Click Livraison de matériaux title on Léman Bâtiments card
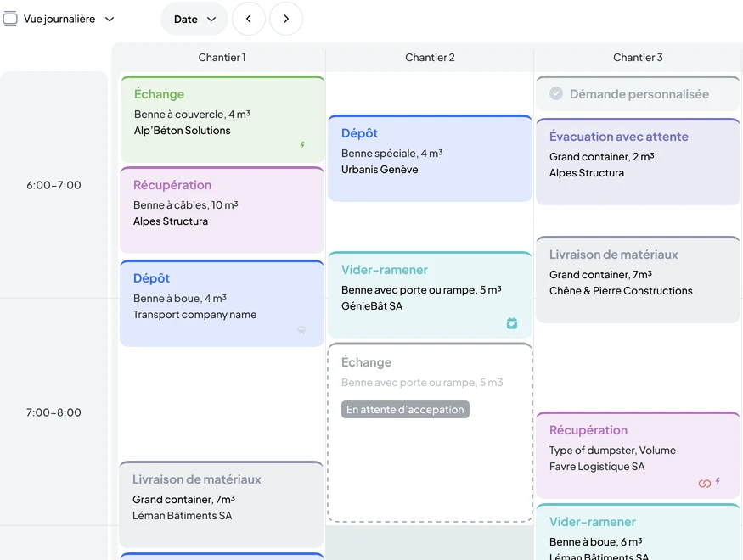 click(197, 479)
